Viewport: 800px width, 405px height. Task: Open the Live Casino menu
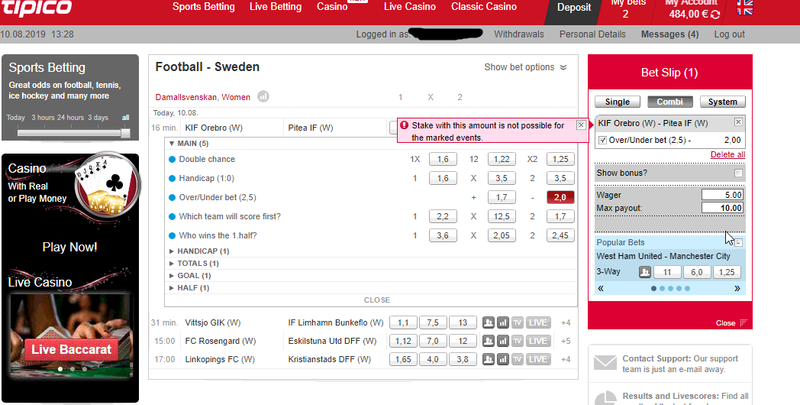[410, 7]
